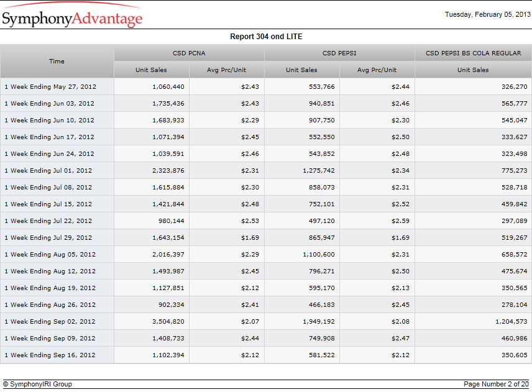Click PEPSI unit sales value 1,275,742
The height and width of the screenshot is (392, 532).
[x=319, y=171]
